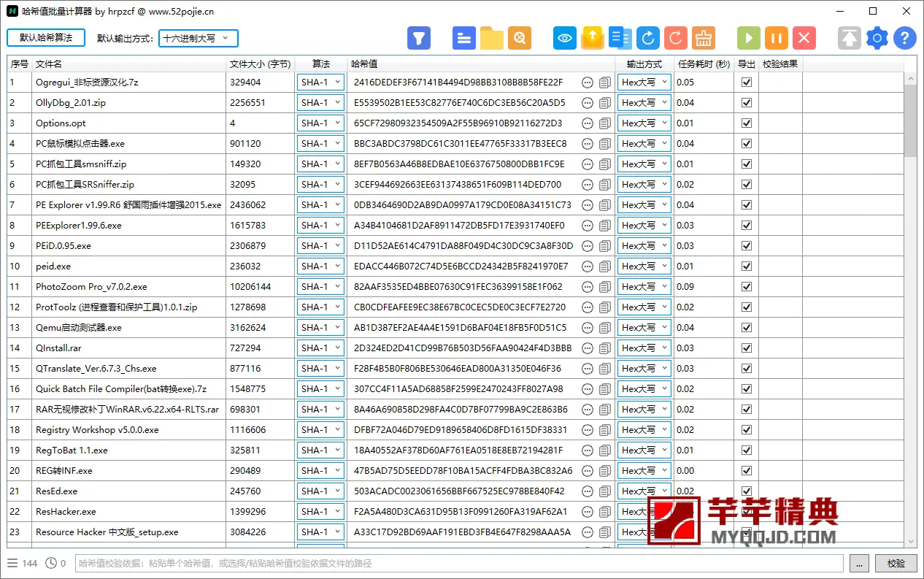Click the 哈希值 column header
The height and width of the screenshot is (579, 924).
tap(481, 64)
